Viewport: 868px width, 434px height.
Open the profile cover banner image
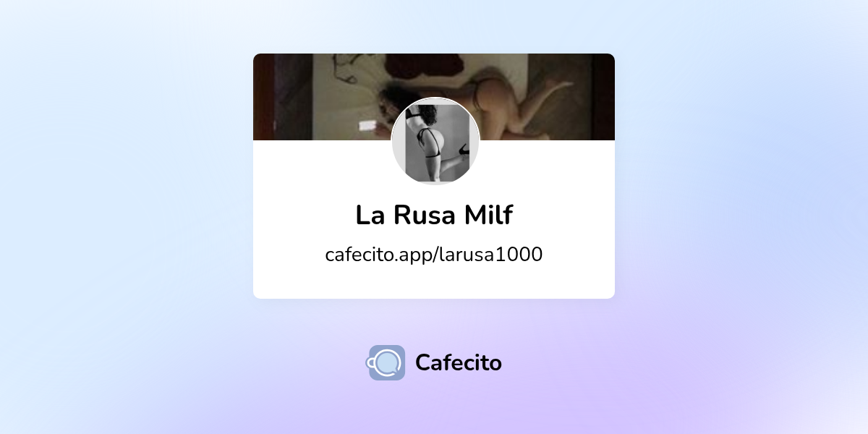click(x=434, y=97)
